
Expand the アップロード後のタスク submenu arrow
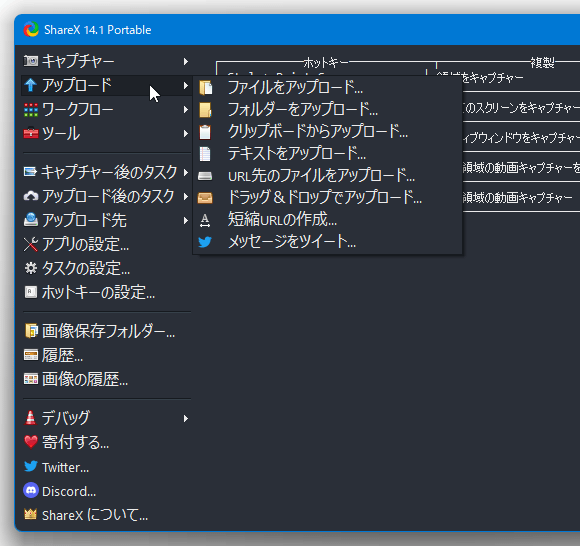click(186, 196)
